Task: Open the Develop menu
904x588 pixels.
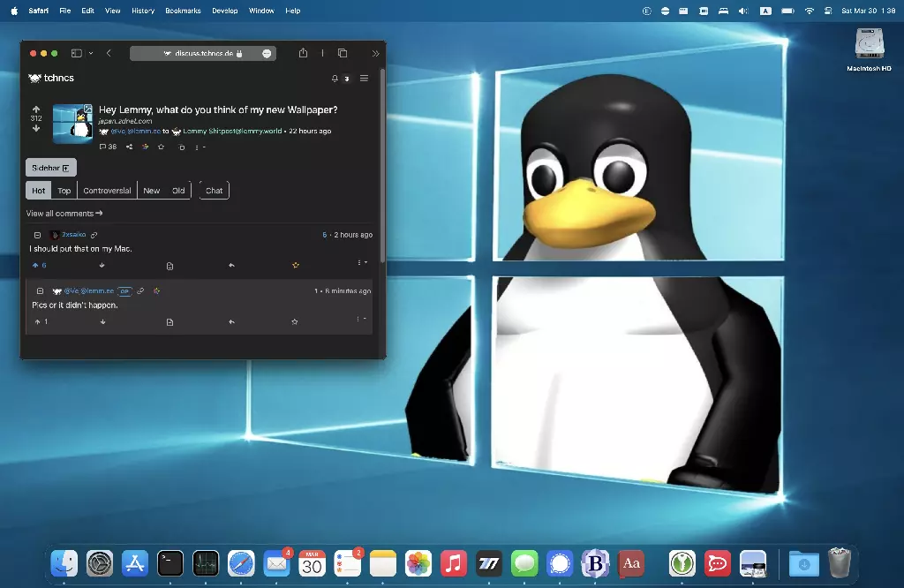Action: [225, 11]
